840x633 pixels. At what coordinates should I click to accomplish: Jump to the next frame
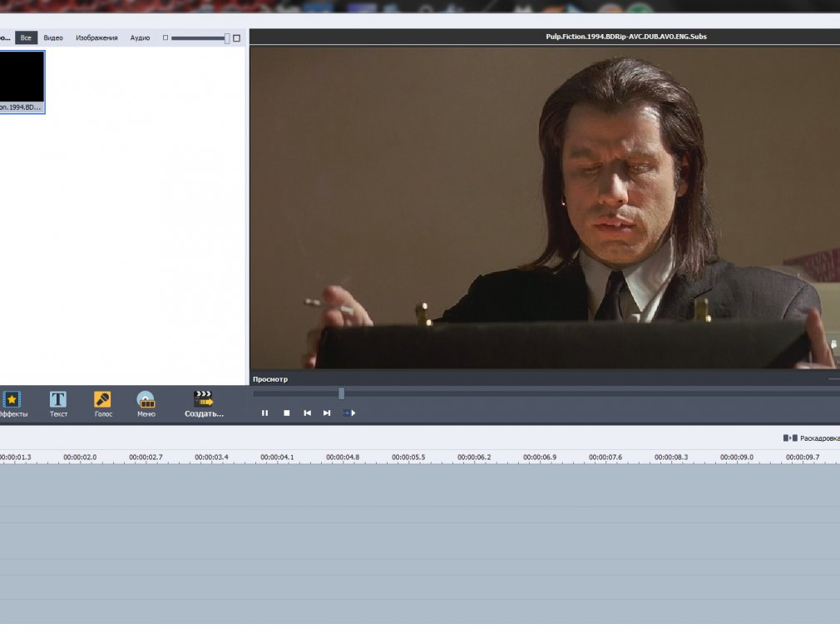click(x=327, y=413)
